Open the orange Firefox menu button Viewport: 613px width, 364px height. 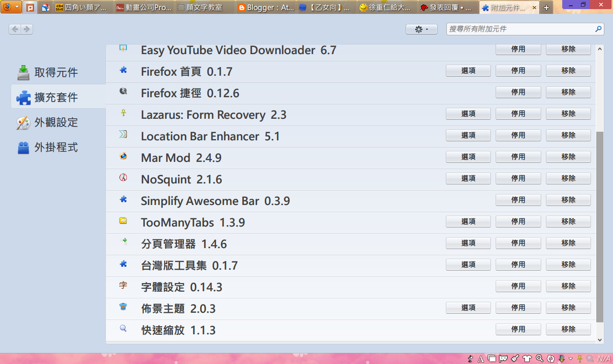11,7
